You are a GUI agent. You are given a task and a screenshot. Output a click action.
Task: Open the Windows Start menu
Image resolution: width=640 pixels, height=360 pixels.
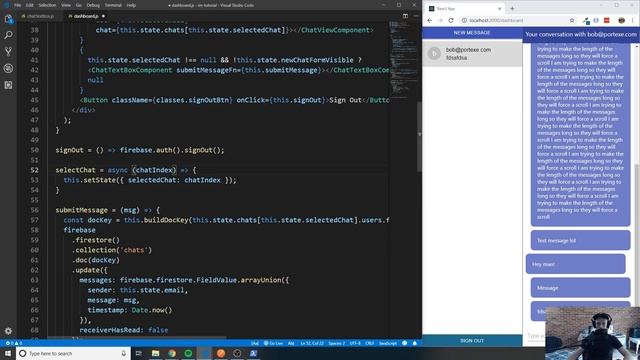click(8, 353)
